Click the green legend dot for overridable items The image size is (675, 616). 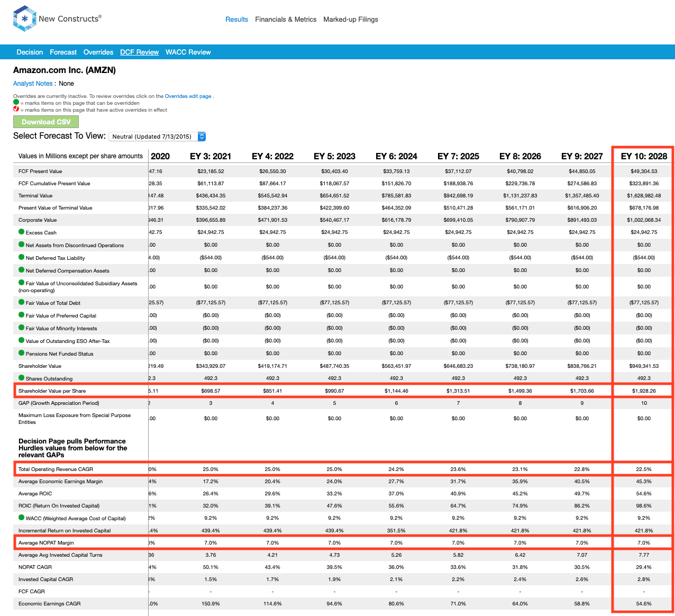coord(16,102)
